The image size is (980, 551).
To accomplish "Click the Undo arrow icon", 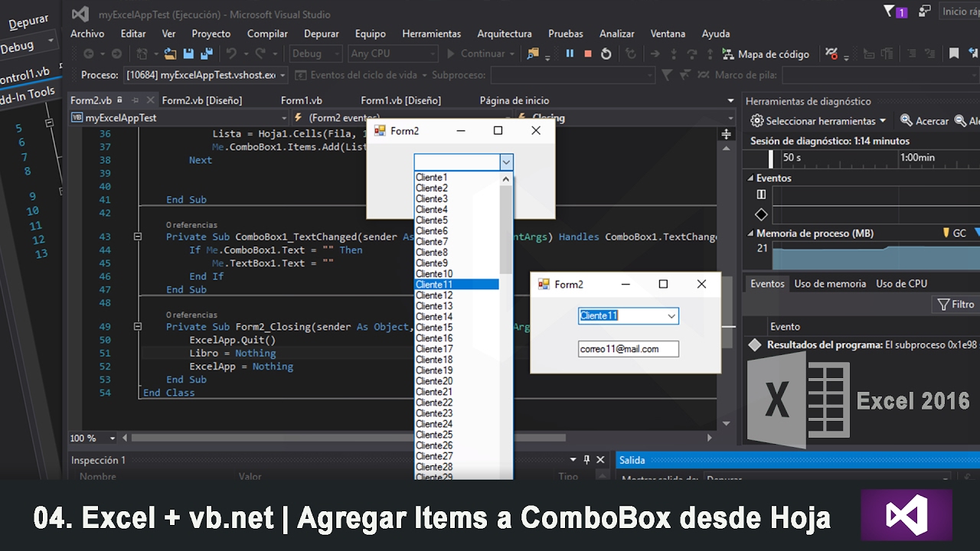I will [231, 54].
